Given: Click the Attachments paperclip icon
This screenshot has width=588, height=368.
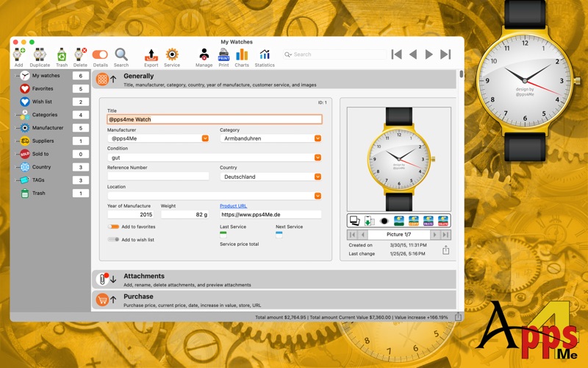Looking at the screenshot, I should point(102,279).
